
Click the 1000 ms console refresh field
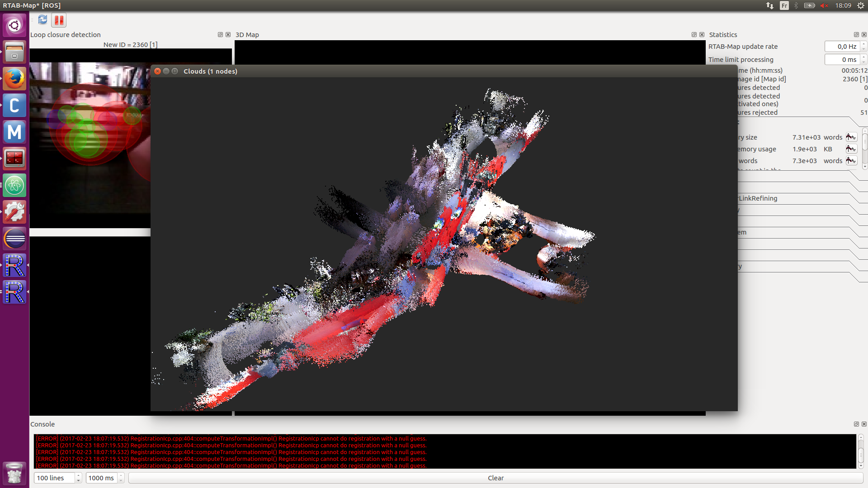(x=102, y=478)
